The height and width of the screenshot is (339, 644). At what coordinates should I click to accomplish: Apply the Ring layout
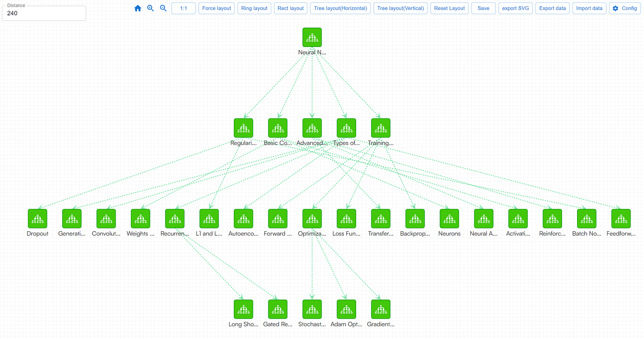pos(254,8)
